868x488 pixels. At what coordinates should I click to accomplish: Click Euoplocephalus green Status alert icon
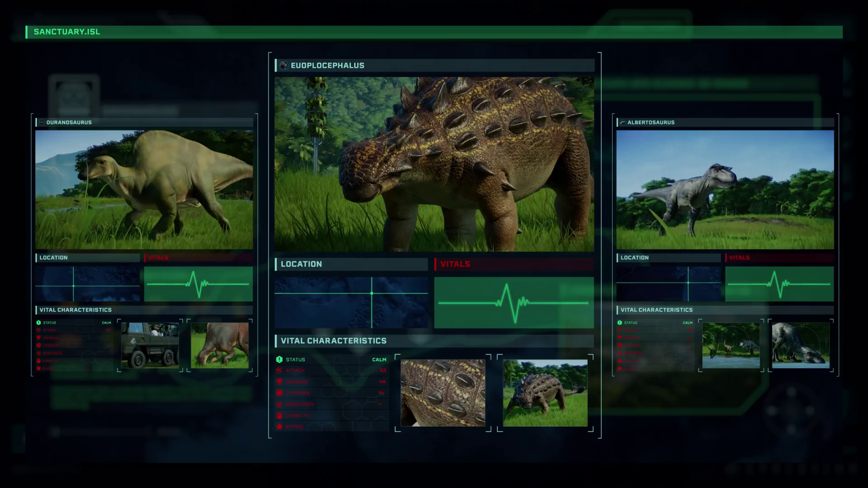[x=279, y=359]
